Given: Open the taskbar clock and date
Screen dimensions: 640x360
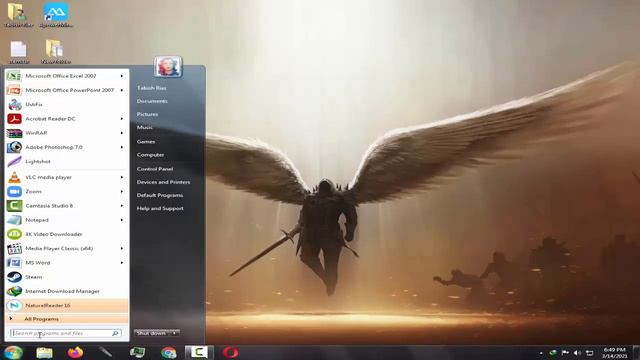Looking at the screenshot, I should pos(615,353).
